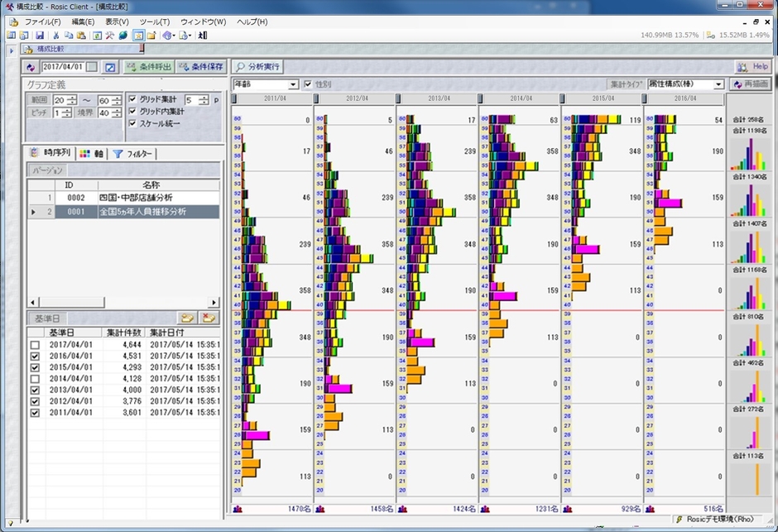Click the red-X remove folder icon in 基準日 panel

click(x=209, y=319)
